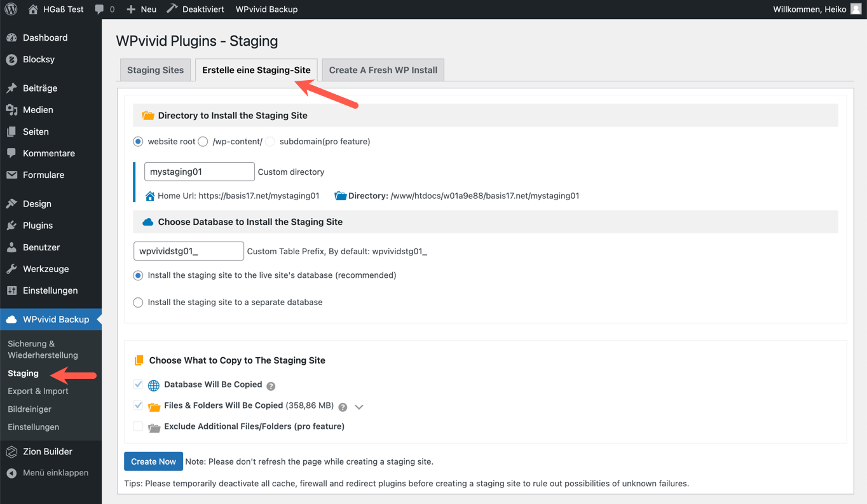Open the Blocksy menu item

coord(51,59)
